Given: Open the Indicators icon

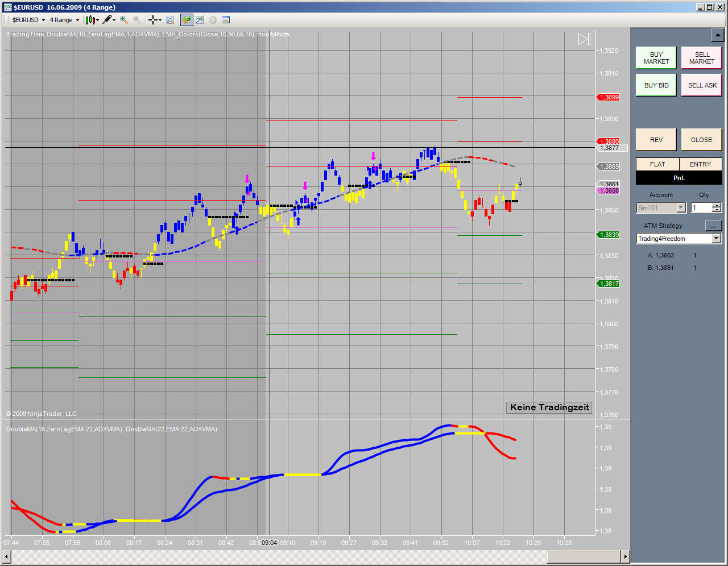Looking at the screenshot, I should coord(200,20).
